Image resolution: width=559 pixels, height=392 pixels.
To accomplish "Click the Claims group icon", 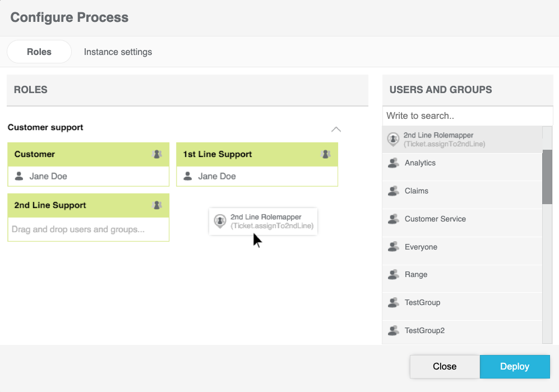I will click(392, 191).
